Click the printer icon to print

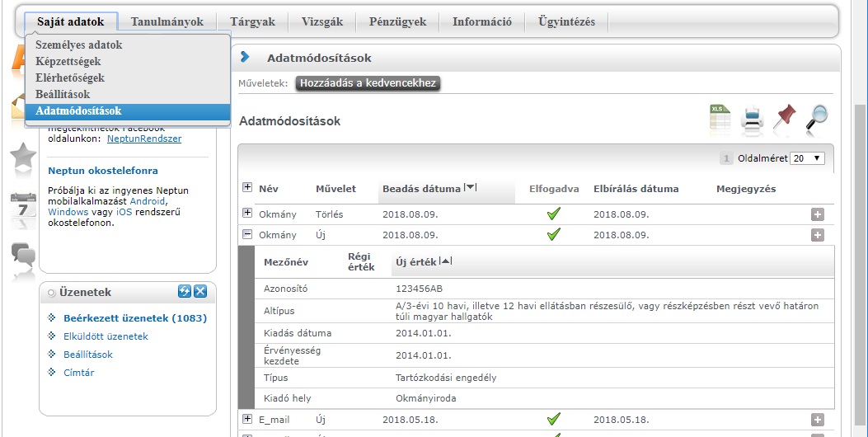coord(752,120)
